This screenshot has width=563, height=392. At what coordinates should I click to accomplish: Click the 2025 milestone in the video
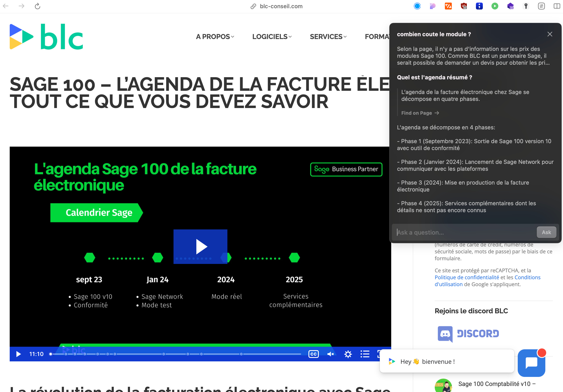tap(294, 279)
